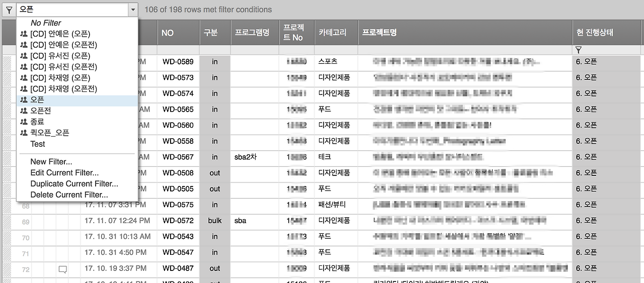Click the people icon beside 퀵오픈_오픈 filter
This screenshot has height=283, width=644.
[x=24, y=133]
